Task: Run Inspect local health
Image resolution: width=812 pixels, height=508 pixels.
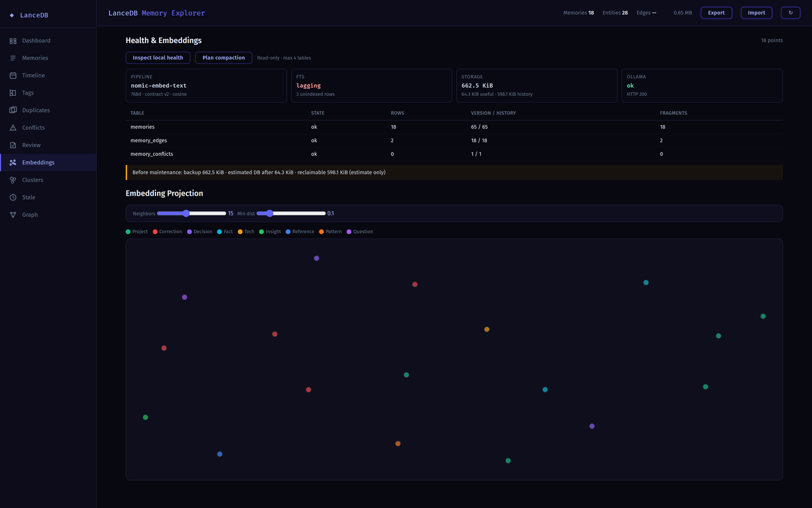Action: [x=158, y=57]
